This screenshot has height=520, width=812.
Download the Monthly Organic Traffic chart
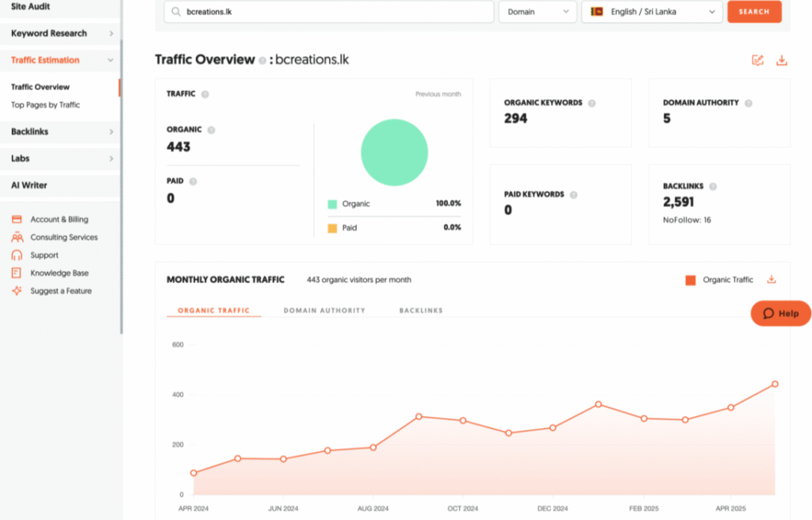(x=772, y=280)
